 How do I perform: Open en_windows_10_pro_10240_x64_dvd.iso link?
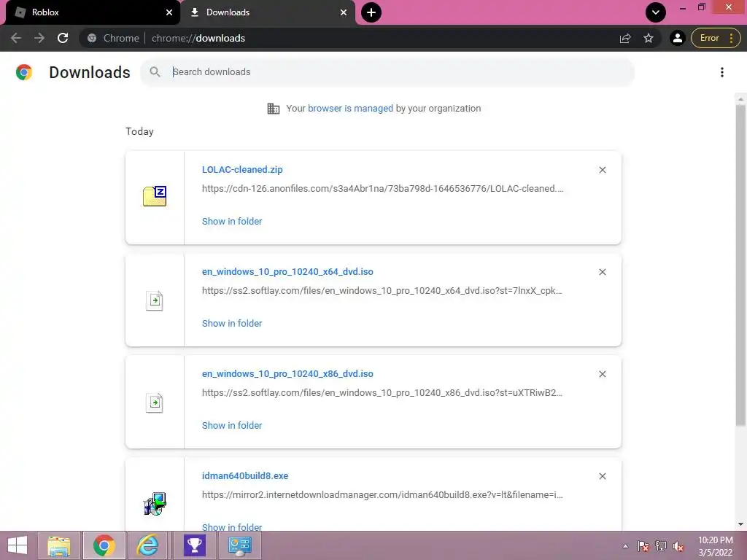click(287, 272)
